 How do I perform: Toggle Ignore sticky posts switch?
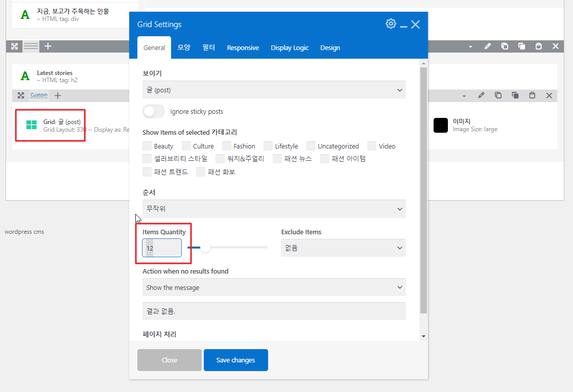pos(154,111)
